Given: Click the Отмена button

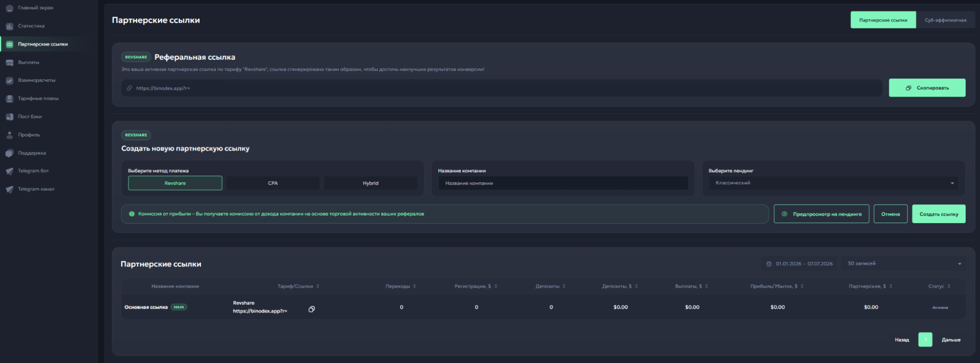Looking at the screenshot, I should 890,214.
